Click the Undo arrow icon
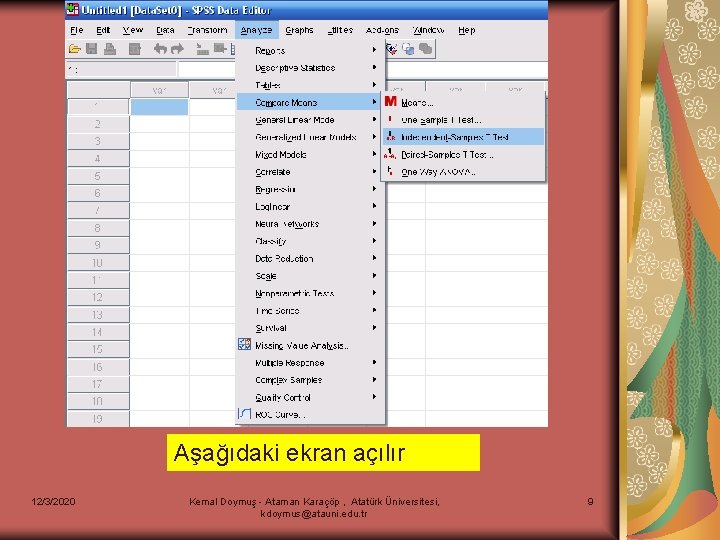The image size is (720, 540). pos(160,49)
